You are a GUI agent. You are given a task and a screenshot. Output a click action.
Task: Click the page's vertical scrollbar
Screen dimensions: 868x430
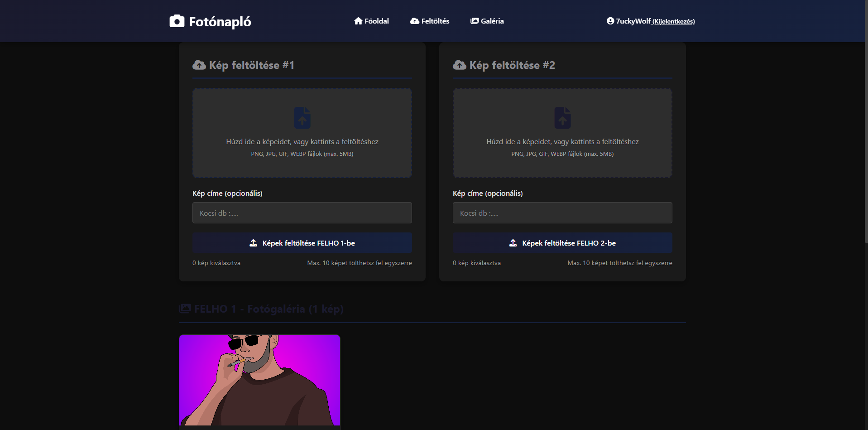[x=866, y=122]
